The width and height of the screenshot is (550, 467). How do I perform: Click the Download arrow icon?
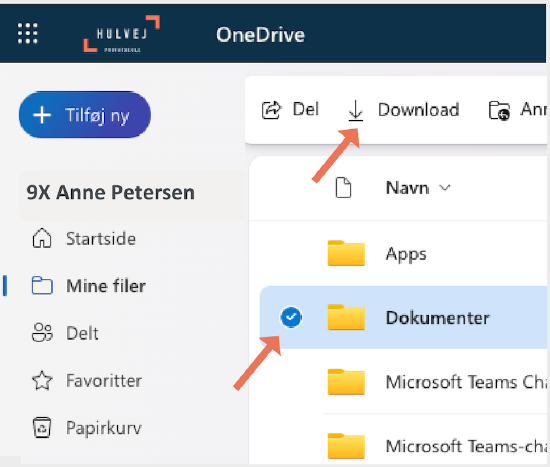pos(356,111)
